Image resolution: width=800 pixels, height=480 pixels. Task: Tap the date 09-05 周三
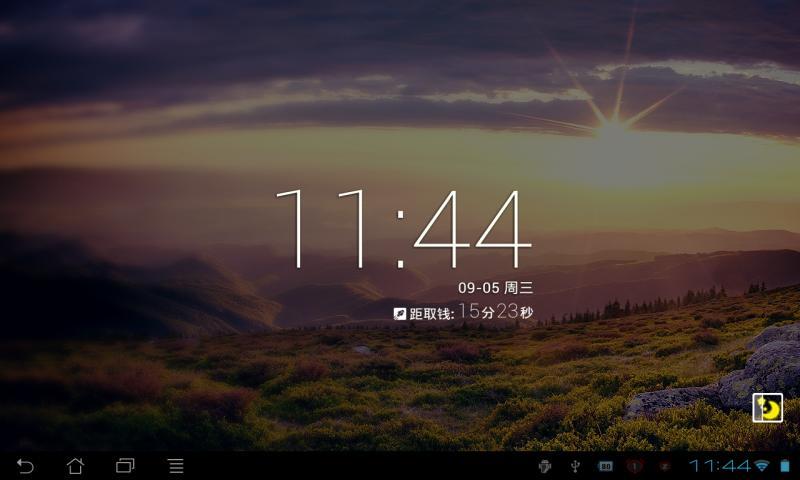tap(495, 288)
